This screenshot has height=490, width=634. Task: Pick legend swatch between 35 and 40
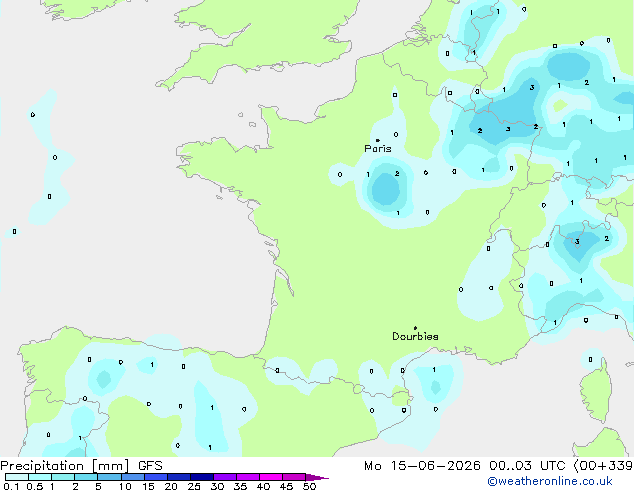pyautogui.click(x=248, y=477)
